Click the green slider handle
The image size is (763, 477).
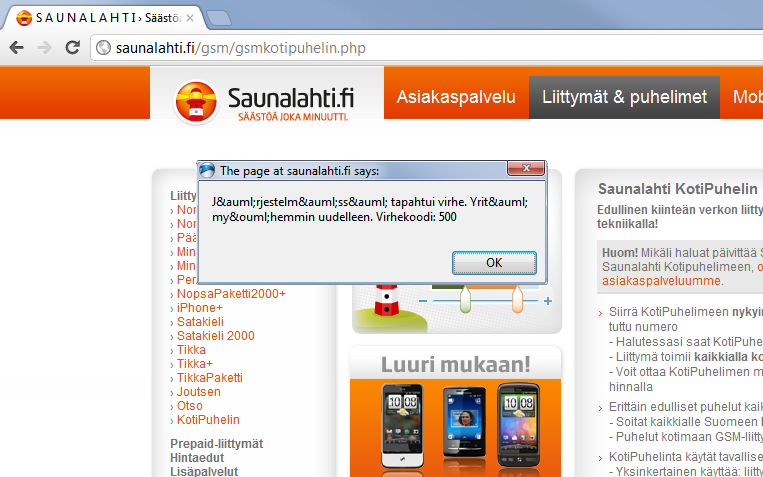[x=465, y=299]
